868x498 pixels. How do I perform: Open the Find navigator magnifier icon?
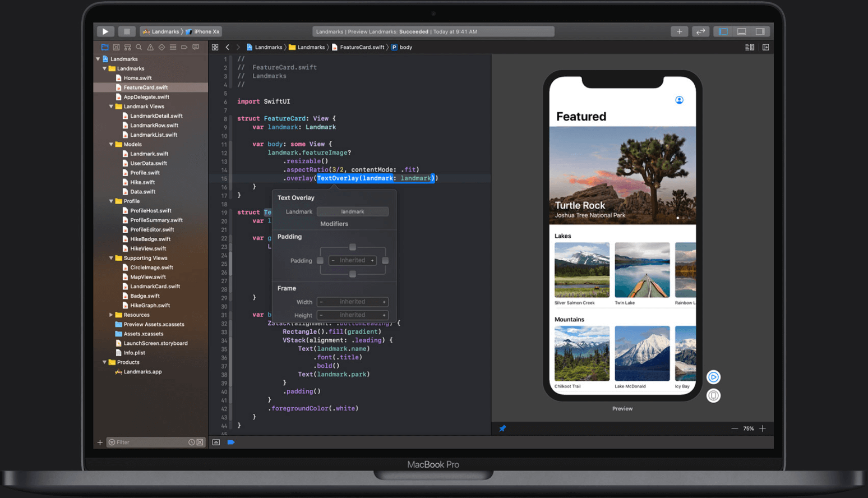139,48
